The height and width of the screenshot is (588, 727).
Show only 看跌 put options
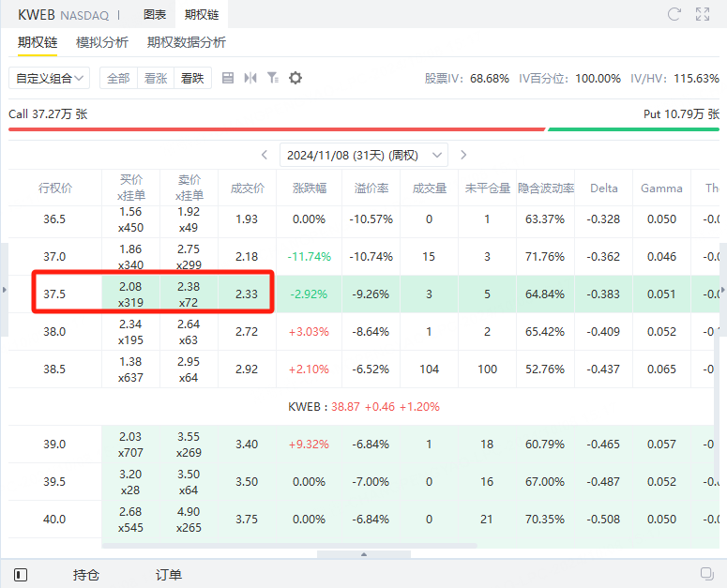pyautogui.click(x=192, y=78)
